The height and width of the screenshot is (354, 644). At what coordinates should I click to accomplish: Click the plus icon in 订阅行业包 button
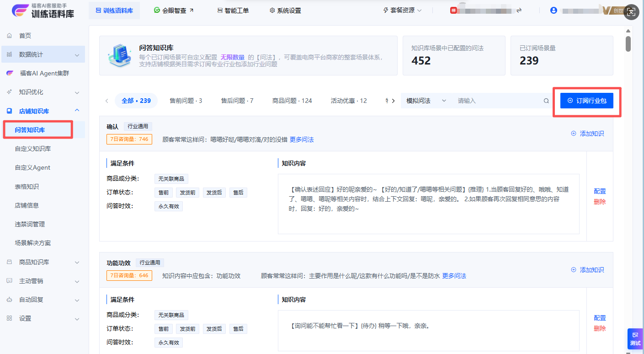[x=569, y=101]
